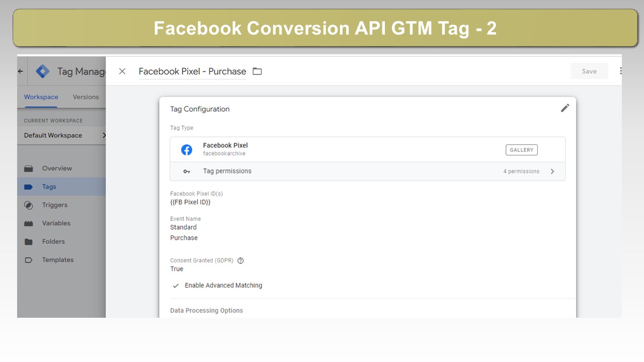Click the Variables block icon in sidebar
Viewport: 644px width, 362px height.
(x=29, y=223)
